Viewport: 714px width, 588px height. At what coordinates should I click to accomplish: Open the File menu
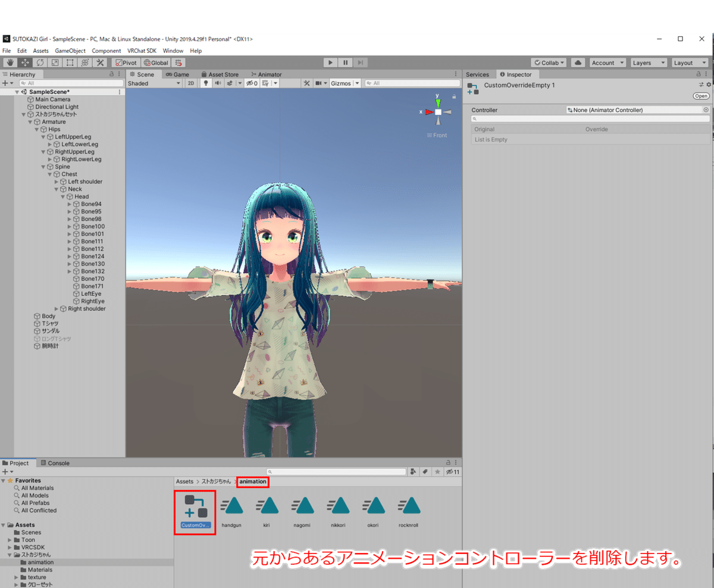pyautogui.click(x=7, y=51)
